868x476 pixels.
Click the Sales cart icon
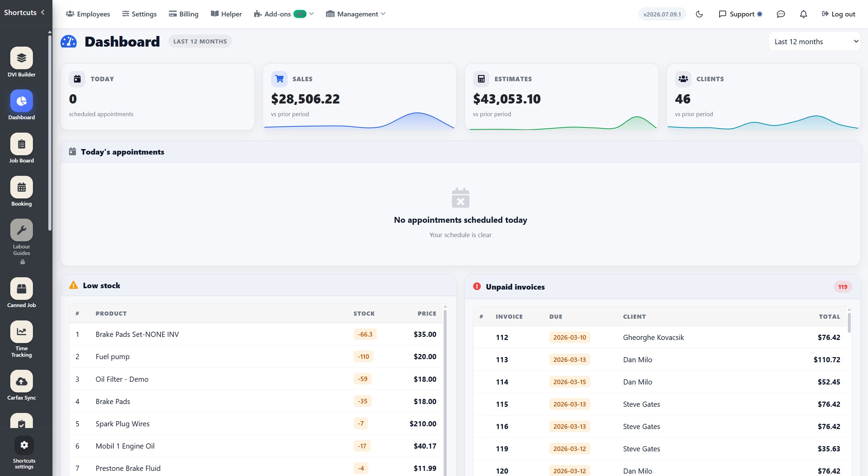pyautogui.click(x=279, y=79)
